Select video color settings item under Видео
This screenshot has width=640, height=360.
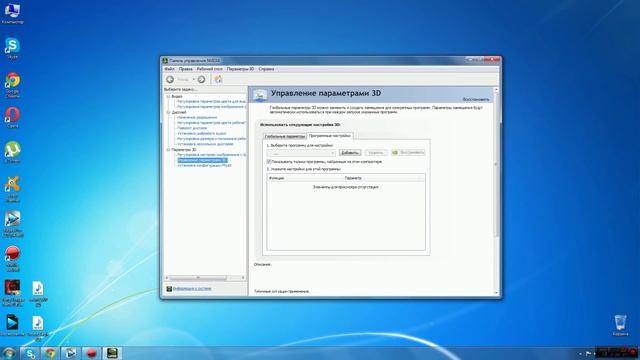click(211, 101)
